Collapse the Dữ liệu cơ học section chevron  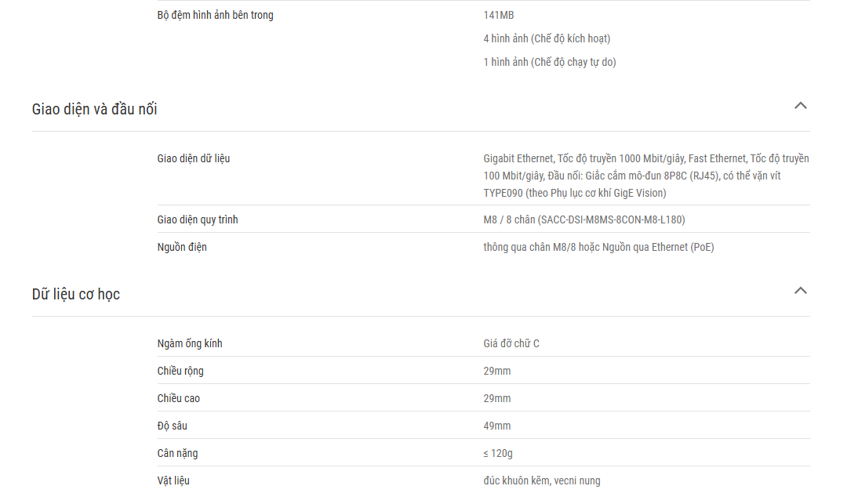click(800, 291)
